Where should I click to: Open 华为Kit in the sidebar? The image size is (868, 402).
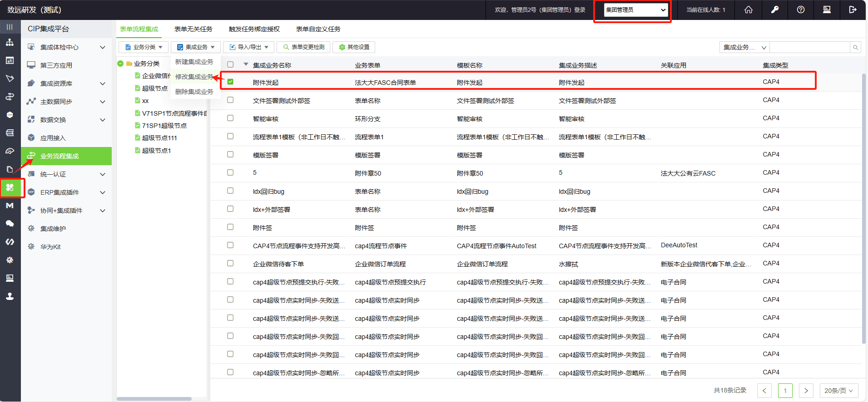coord(66,247)
